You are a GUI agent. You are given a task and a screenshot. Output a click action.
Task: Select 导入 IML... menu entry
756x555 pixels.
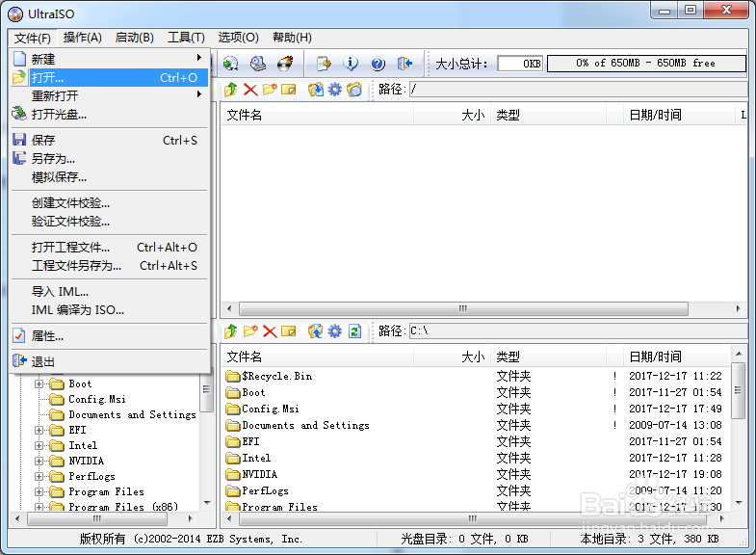point(110,292)
